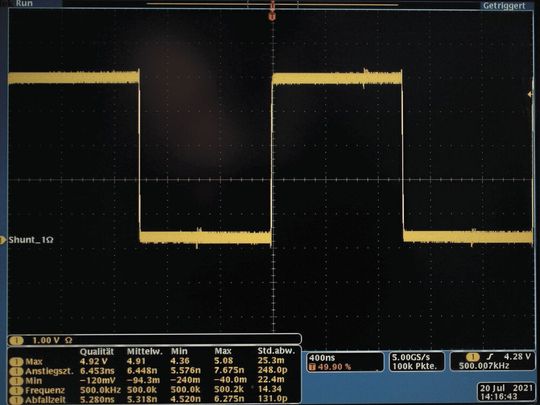Select the Frequenz measurement label
This screenshot has height=405, width=540.
pyautogui.click(x=45, y=391)
